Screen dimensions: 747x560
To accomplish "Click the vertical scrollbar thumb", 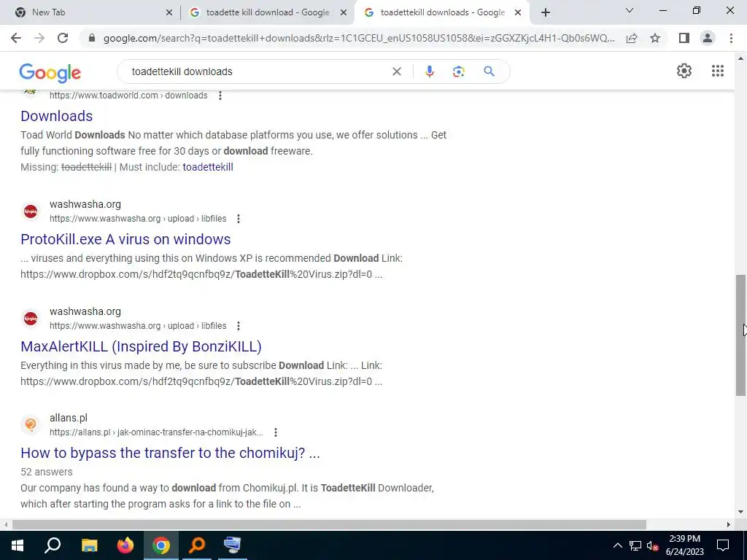I will coord(741,335).
